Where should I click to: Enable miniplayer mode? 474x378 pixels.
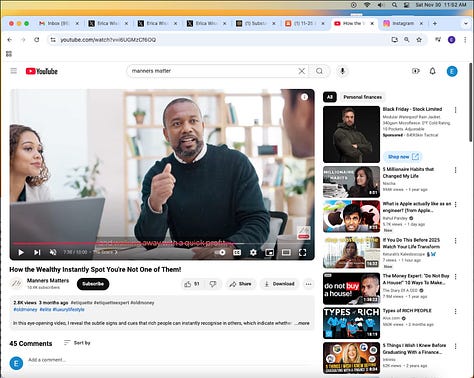point(269,252)
